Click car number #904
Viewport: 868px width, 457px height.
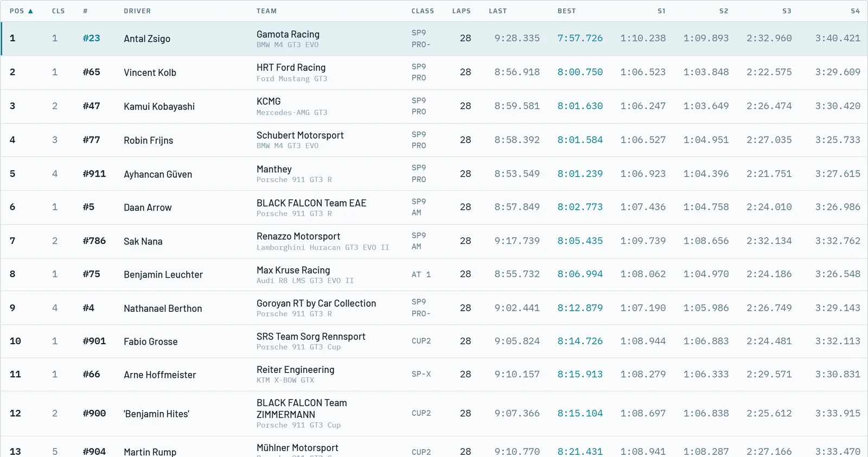tap(94, 452)
